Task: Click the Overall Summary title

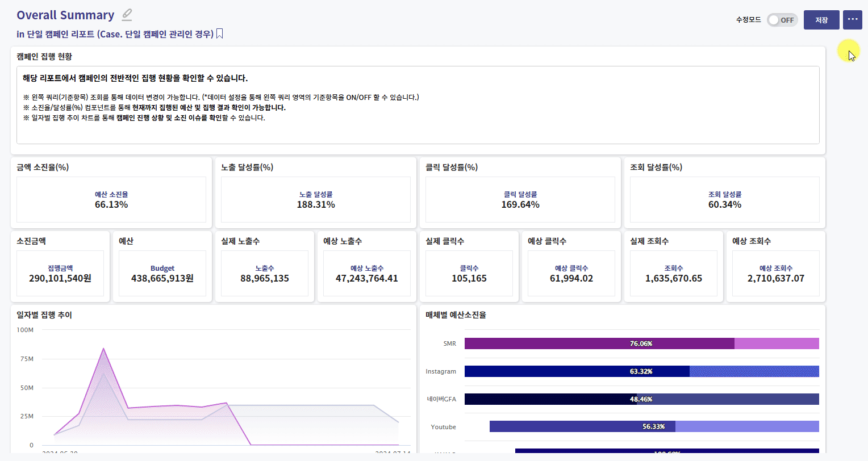Action: tap(65, 15)
